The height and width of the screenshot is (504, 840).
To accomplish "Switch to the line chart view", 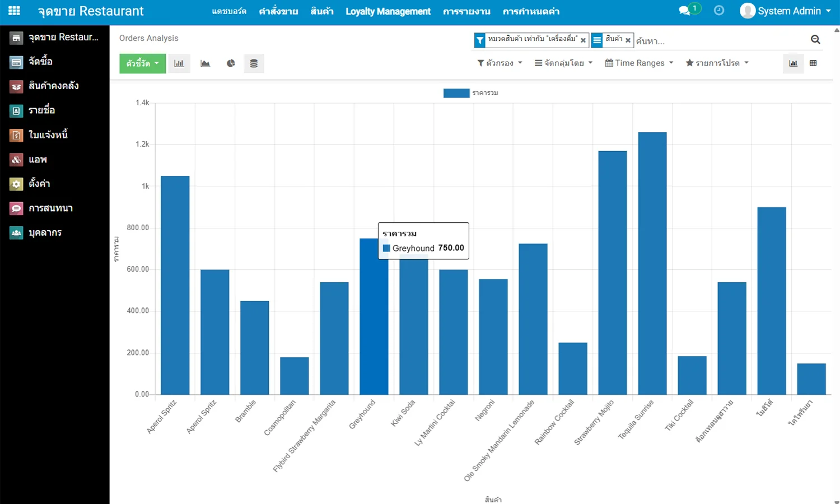I will tap(205, 63).
